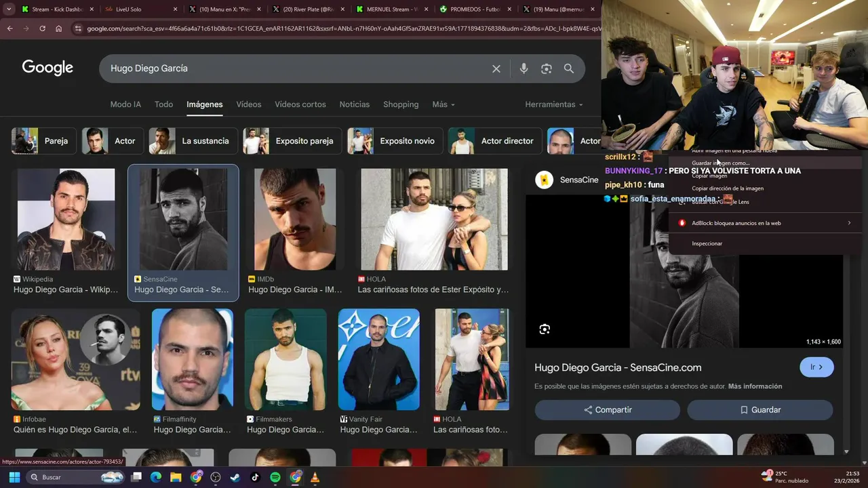Screen dimensions: 868x488
Task: Open Filmaffinity image result thumbnail
Action: point(192,359)
